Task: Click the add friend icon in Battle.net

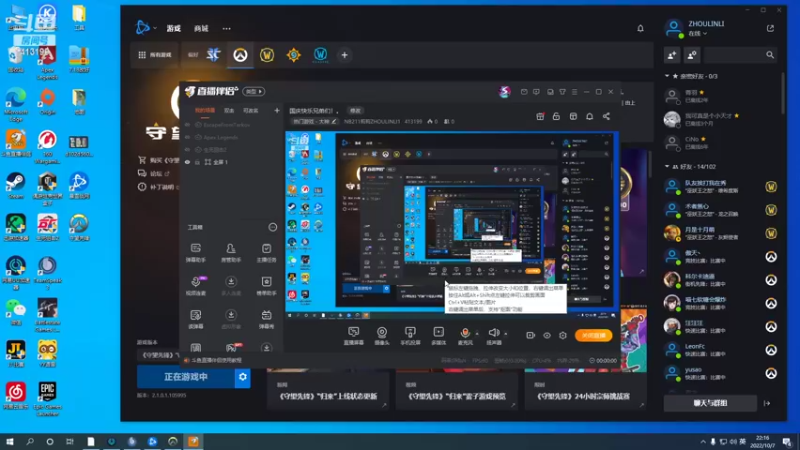Action: point(672,55)
